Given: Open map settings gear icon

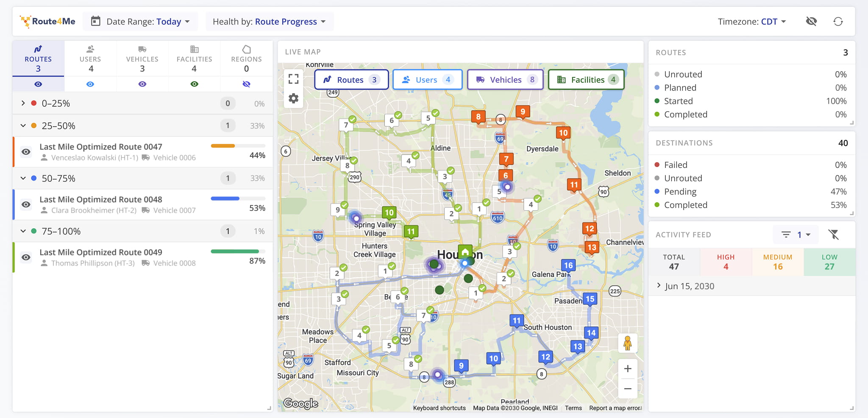Looking at the screenshot, I should pyautogui.click(x=293, y=99).
